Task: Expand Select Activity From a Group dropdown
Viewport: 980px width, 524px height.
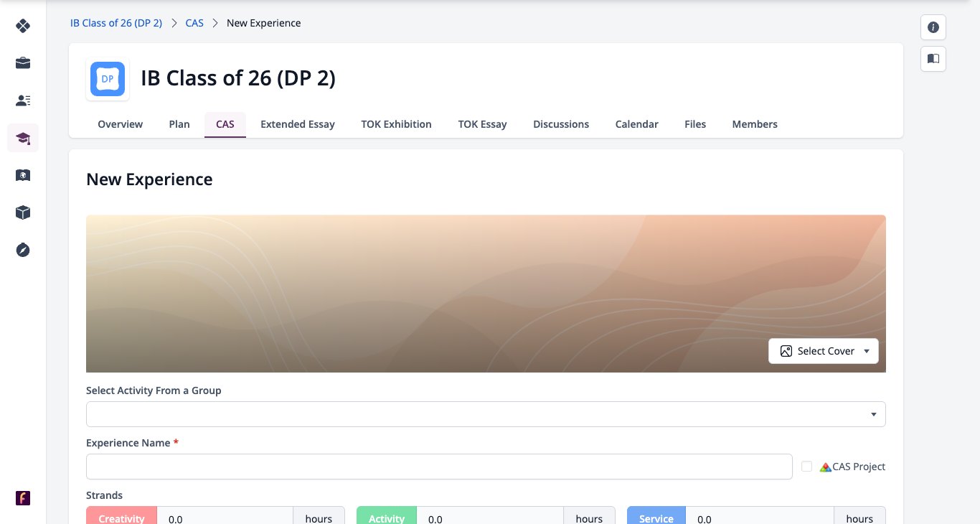Action: click(x=486, y=414)
